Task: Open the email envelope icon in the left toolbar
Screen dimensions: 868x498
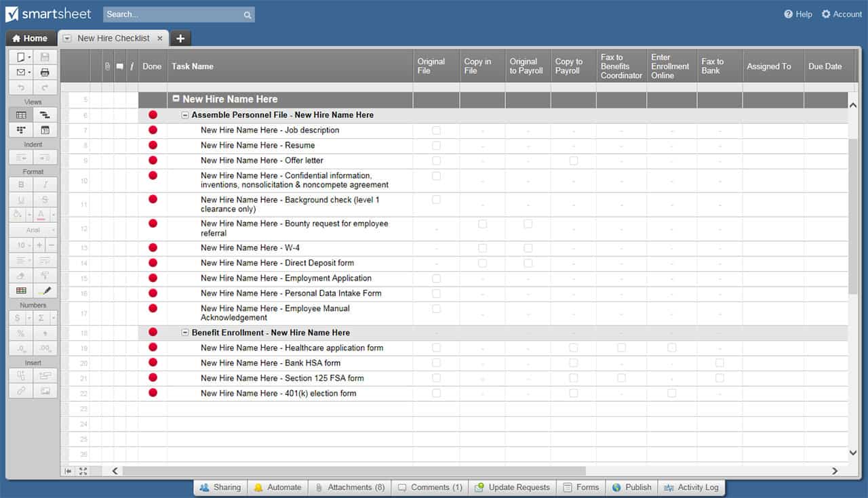Action: click(x=21, y=72)
